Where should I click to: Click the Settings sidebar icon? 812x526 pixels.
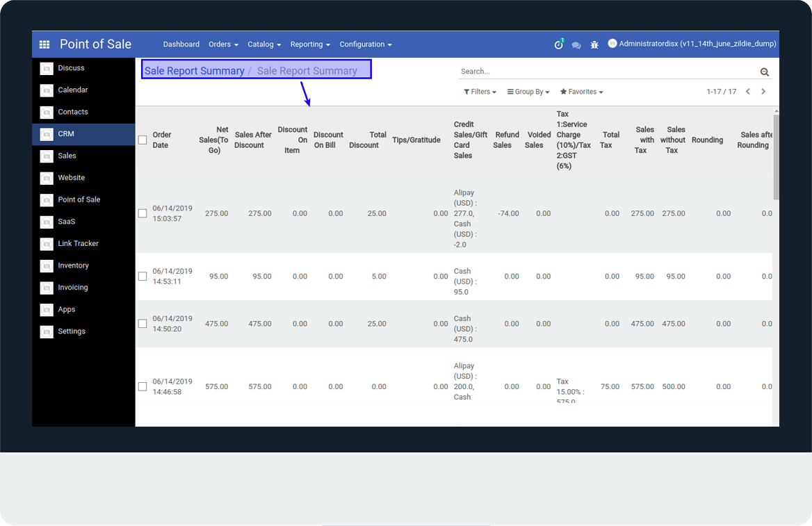tap(47, 331)
